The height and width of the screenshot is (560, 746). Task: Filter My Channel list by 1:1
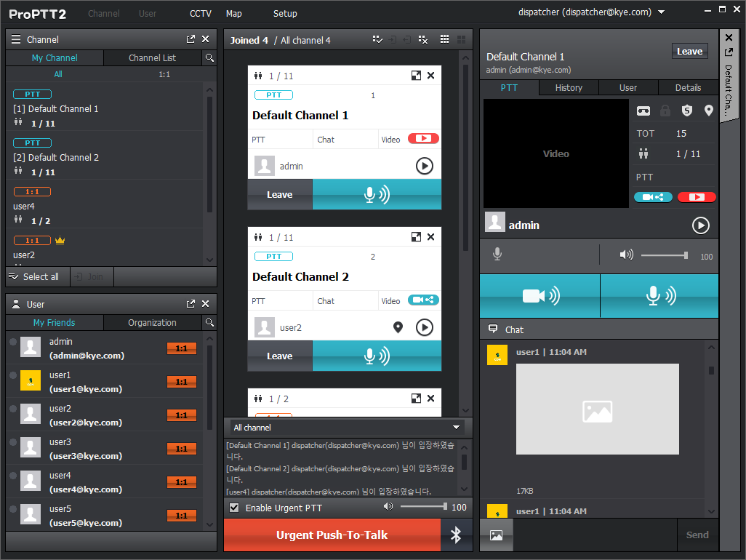point(164,74)
